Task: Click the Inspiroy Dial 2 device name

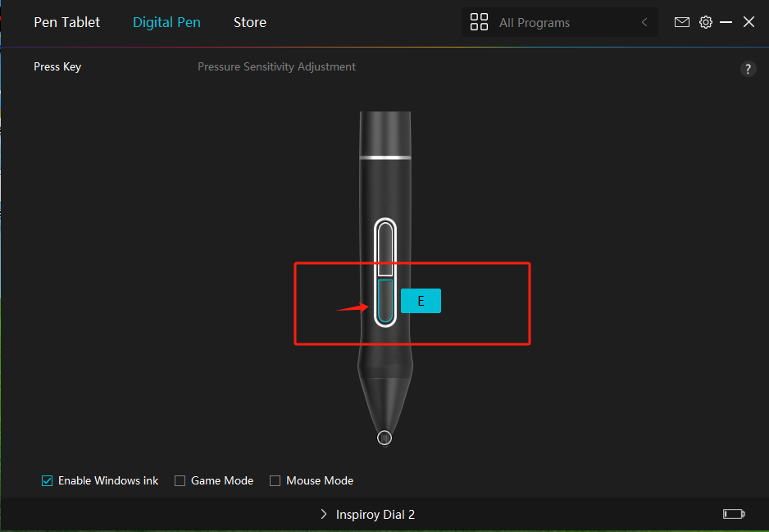Action: (x=375, y=514)
